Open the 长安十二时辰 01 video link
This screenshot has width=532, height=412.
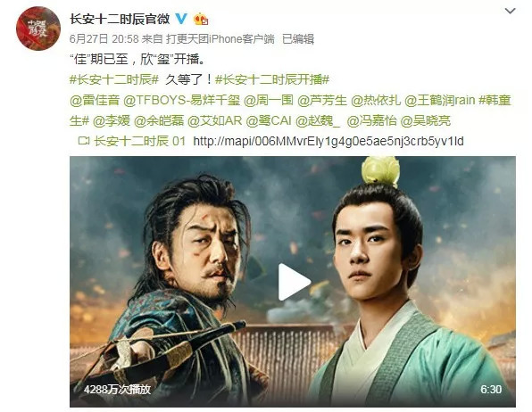[x=140, y=141]
